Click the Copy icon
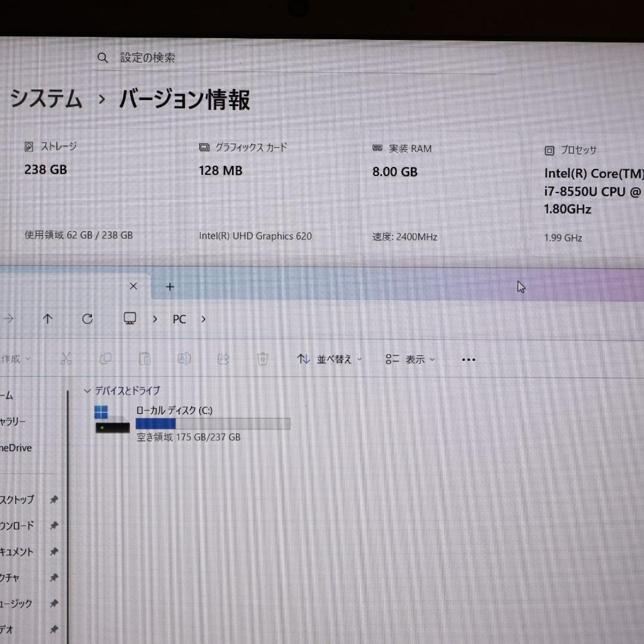The width and height of the screenshot is (644, 644). pos(106,358)
